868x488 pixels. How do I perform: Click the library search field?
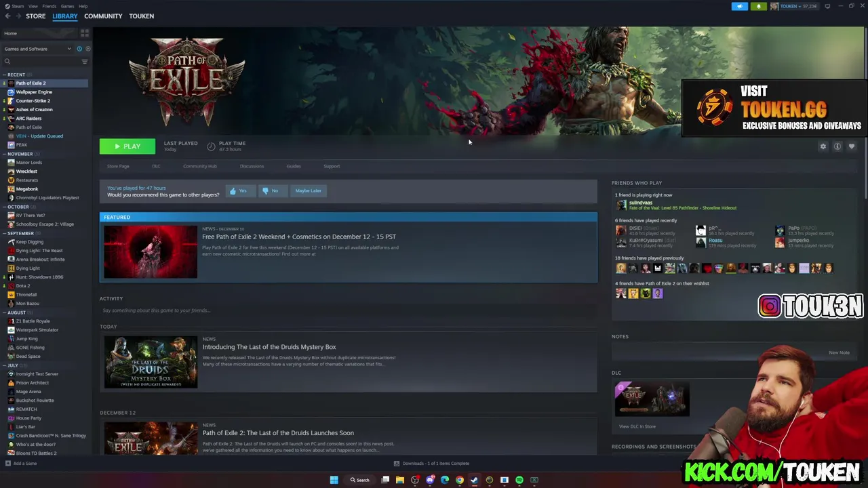point(41,62)
